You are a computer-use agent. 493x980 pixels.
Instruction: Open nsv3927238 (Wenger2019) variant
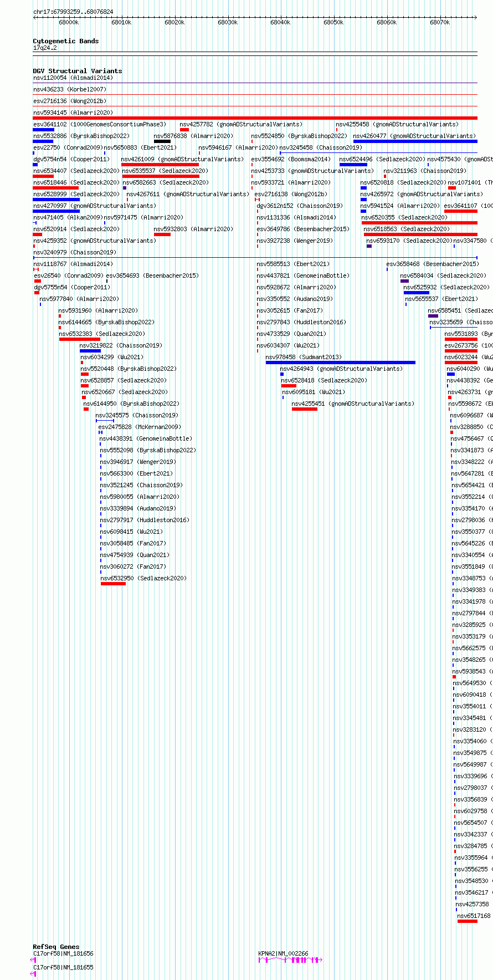(294, 241)
